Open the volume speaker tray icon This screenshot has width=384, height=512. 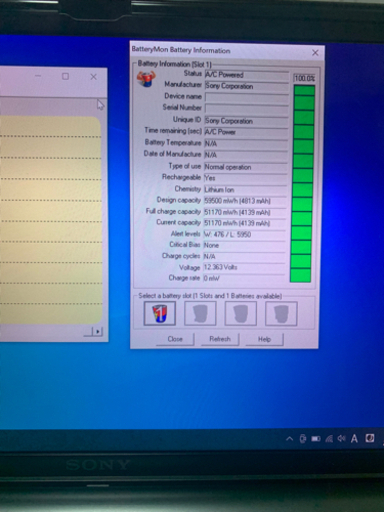pyautogui.click(x=341, y=439)
